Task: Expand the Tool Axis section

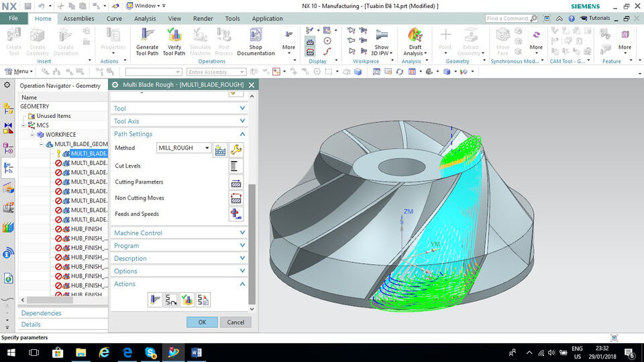Action: 179,121
